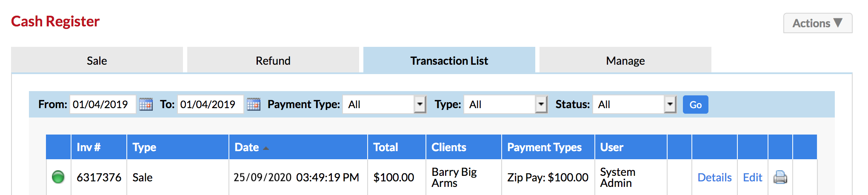Click into the To date field

pyautogui.click(x=211, y=104)
